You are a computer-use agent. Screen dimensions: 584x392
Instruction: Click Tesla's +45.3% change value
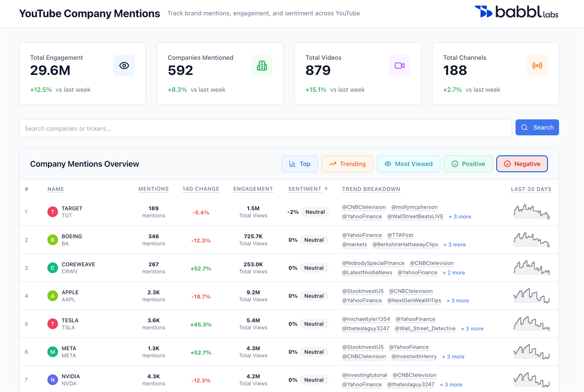(x=201, y=324)
